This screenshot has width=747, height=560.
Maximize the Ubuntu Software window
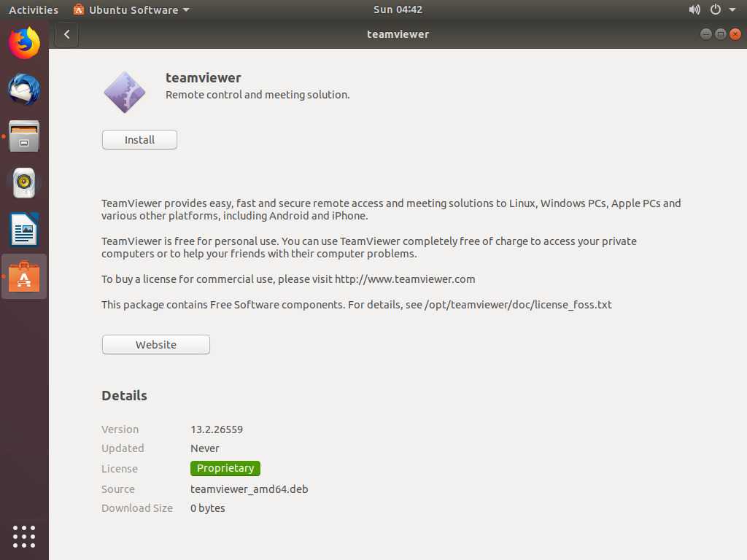tap(720, 34)
